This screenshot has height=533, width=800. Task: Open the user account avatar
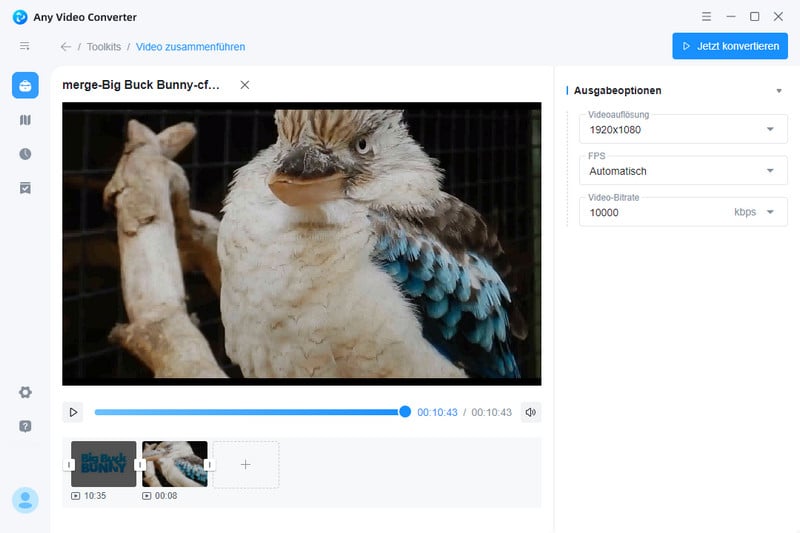(25, 500)
